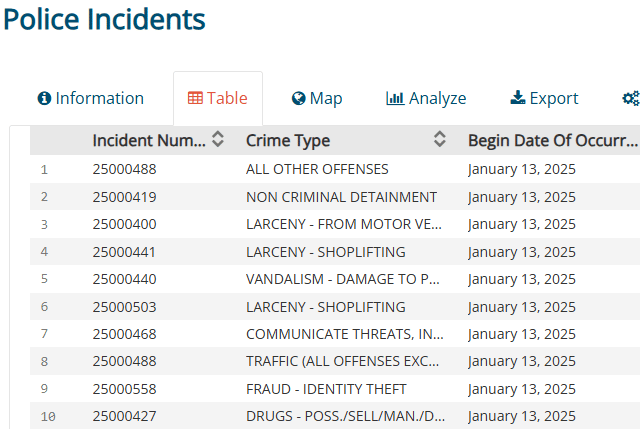Open the Export tab
640x429 pixels.
click(x=544, y=99)
